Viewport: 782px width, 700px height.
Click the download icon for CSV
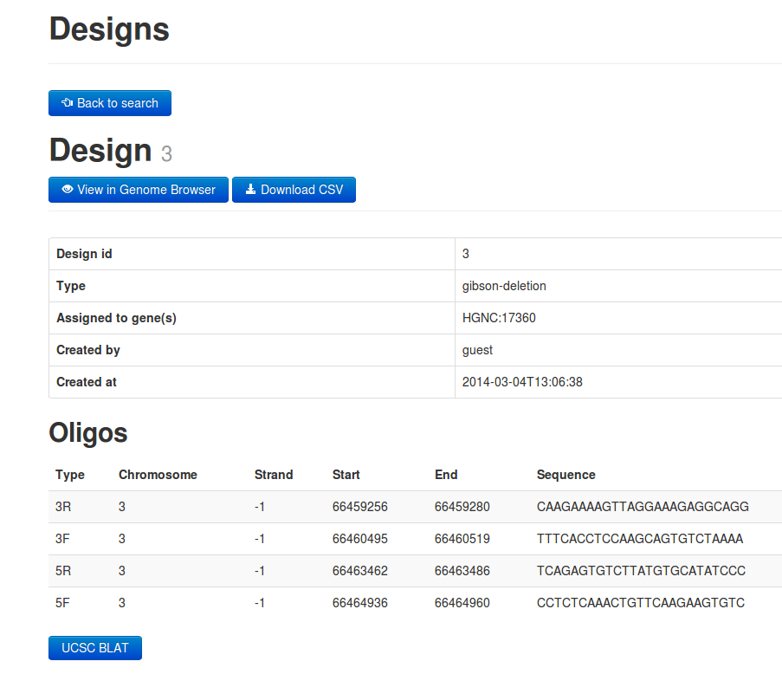pyautogui.click(x=250, y=190)
